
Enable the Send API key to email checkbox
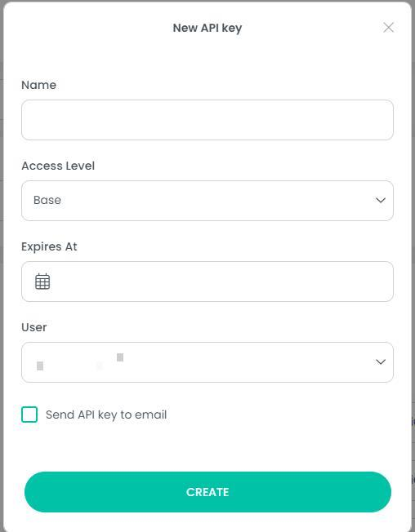(x=29, y=415)
